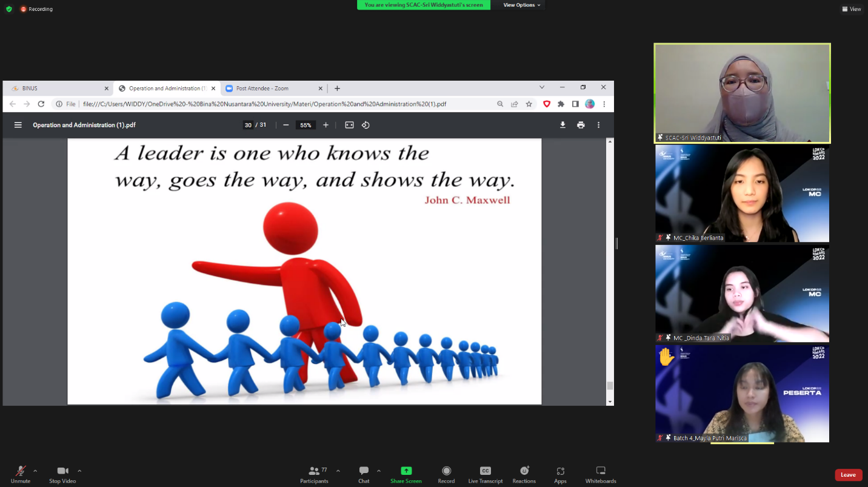Zoom out the PDF

[286, 125]
